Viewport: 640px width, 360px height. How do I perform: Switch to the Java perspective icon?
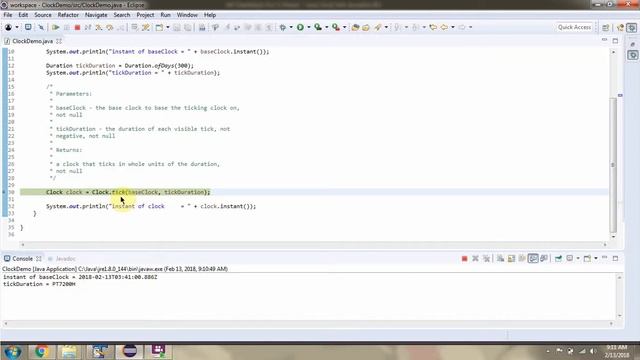tap(621, 27)
